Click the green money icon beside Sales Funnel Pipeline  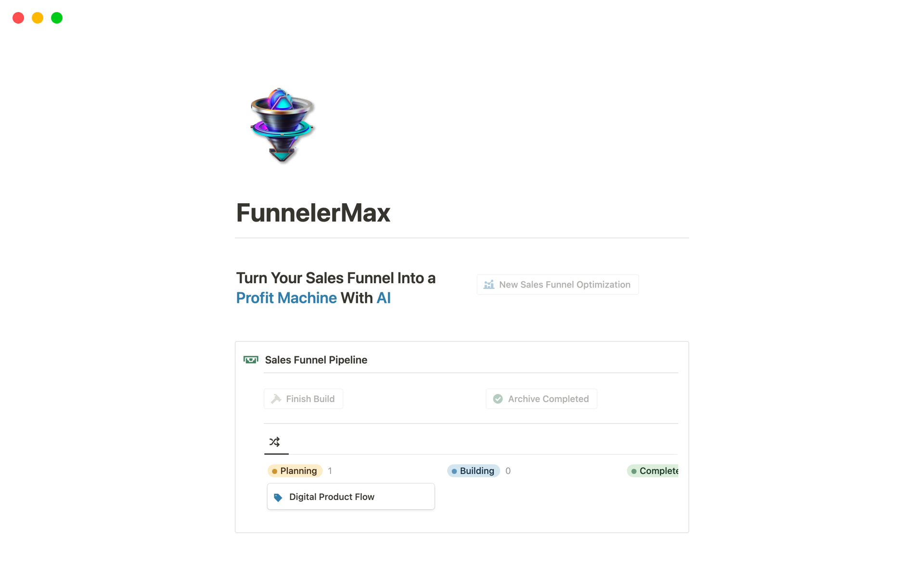251,360
